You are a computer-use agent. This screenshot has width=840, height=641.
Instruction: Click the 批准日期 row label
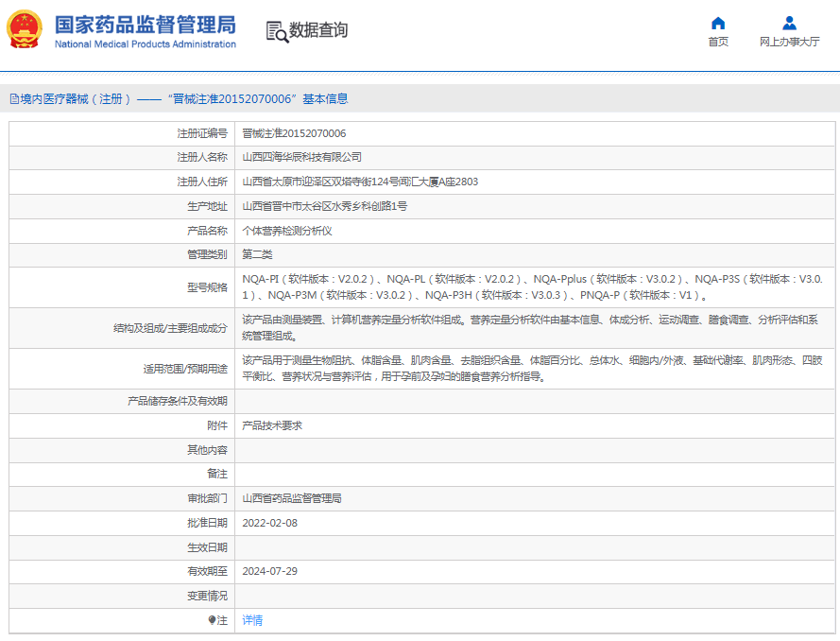207,523
